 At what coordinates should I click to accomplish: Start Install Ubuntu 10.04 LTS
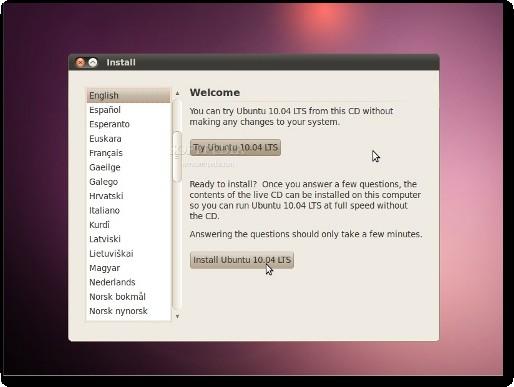click(242, 260)
